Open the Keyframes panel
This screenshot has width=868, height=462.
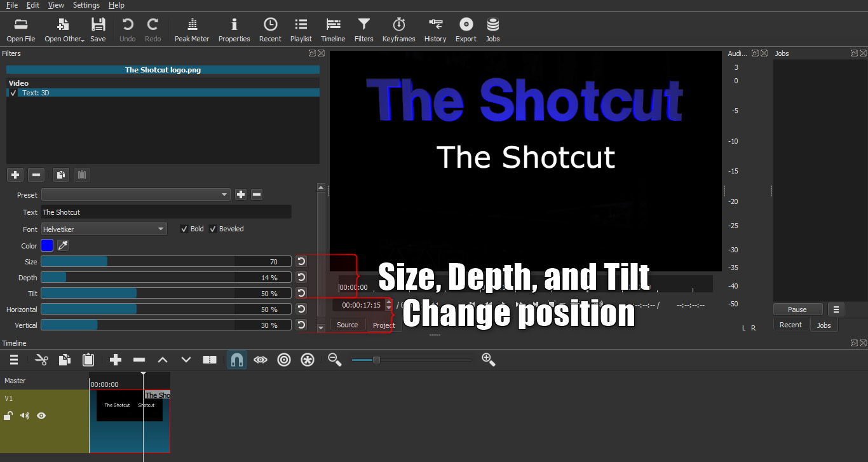click(x=399, y=30)
